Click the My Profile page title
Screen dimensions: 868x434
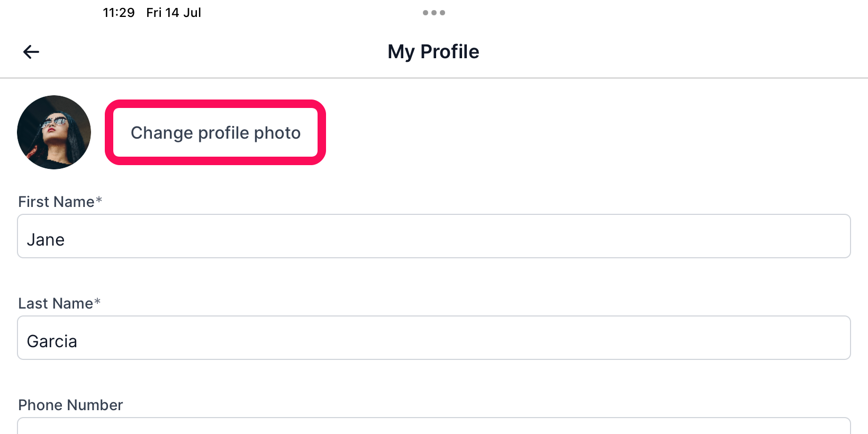tap(433, 52)
